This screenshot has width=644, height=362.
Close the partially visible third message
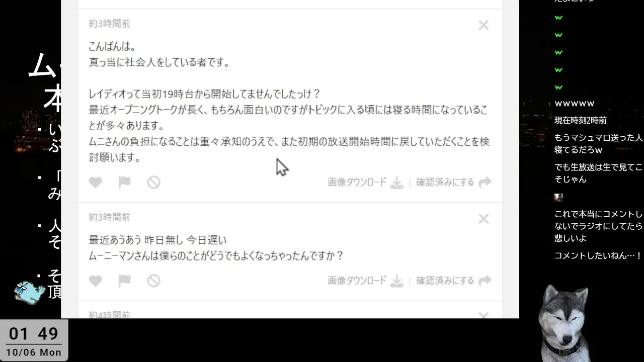484,315
